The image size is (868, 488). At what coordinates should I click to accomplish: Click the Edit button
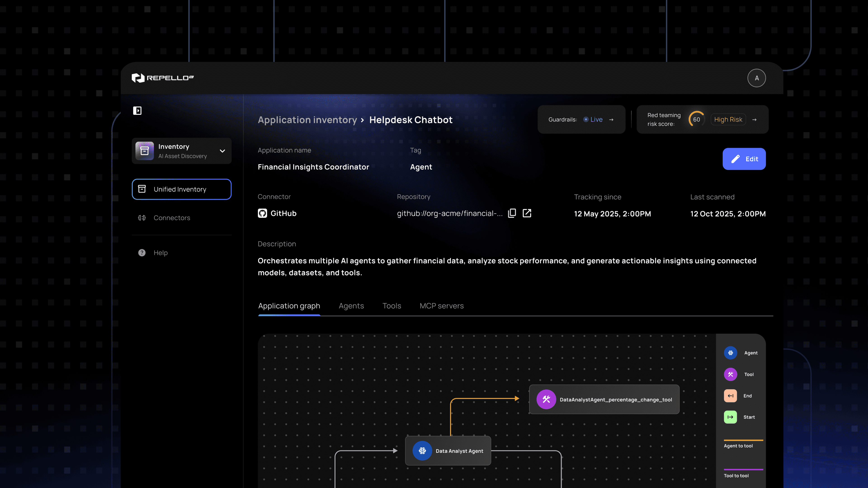click(x=744, y=159)
